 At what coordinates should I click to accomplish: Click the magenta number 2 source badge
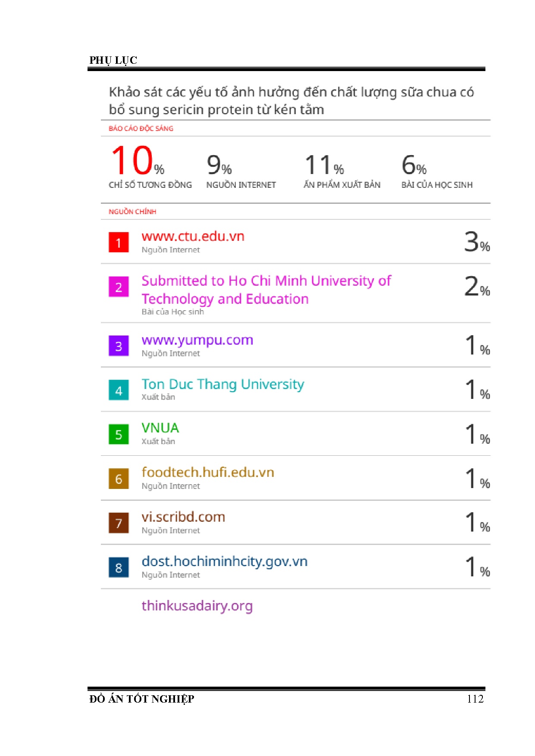coord(119,287)
